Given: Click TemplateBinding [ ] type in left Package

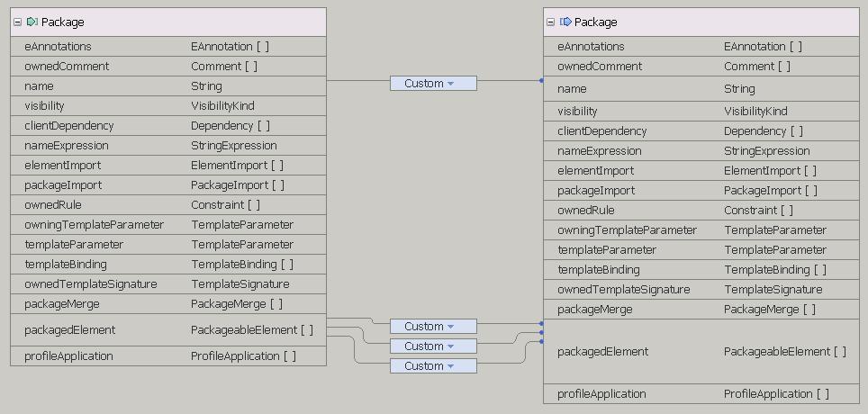Looking at the screenshot, I should [242, 264].
